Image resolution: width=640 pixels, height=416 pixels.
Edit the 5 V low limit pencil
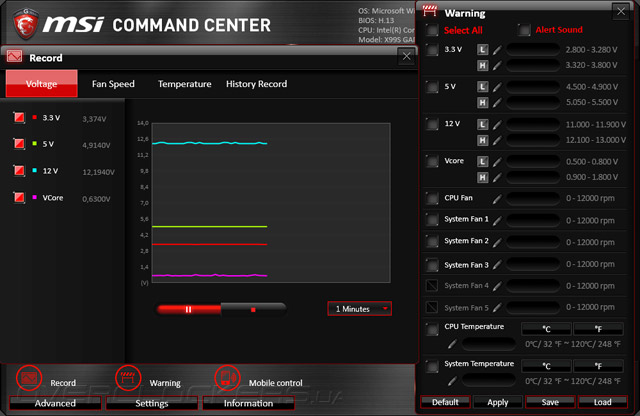(497, 87)
